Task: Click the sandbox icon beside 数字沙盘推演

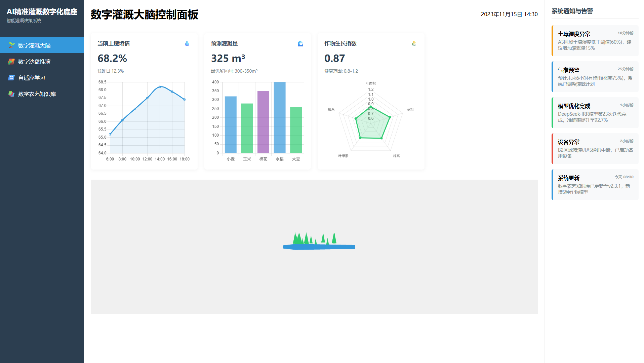Action: 11,62
